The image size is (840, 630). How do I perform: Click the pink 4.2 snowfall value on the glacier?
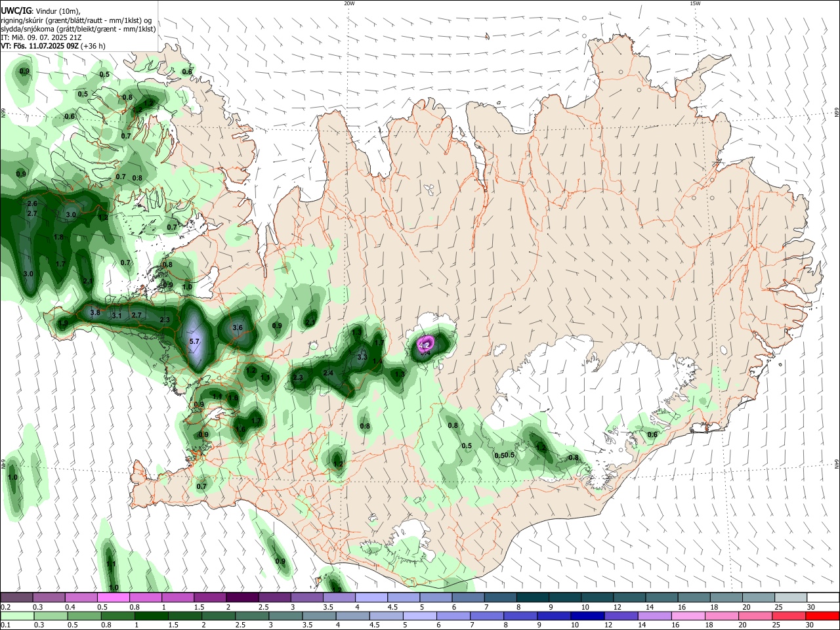[x=424, y=345]
